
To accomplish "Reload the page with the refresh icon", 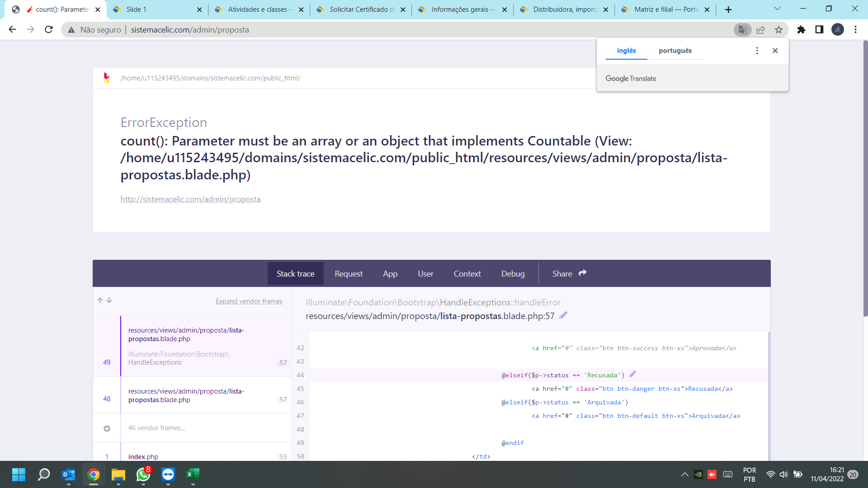I will [48, 29].
